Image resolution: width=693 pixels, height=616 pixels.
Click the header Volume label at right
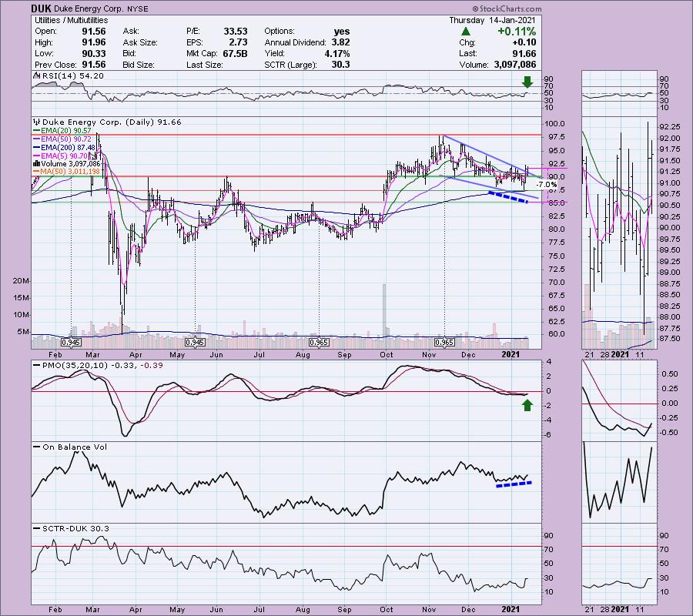coord(474,65)
